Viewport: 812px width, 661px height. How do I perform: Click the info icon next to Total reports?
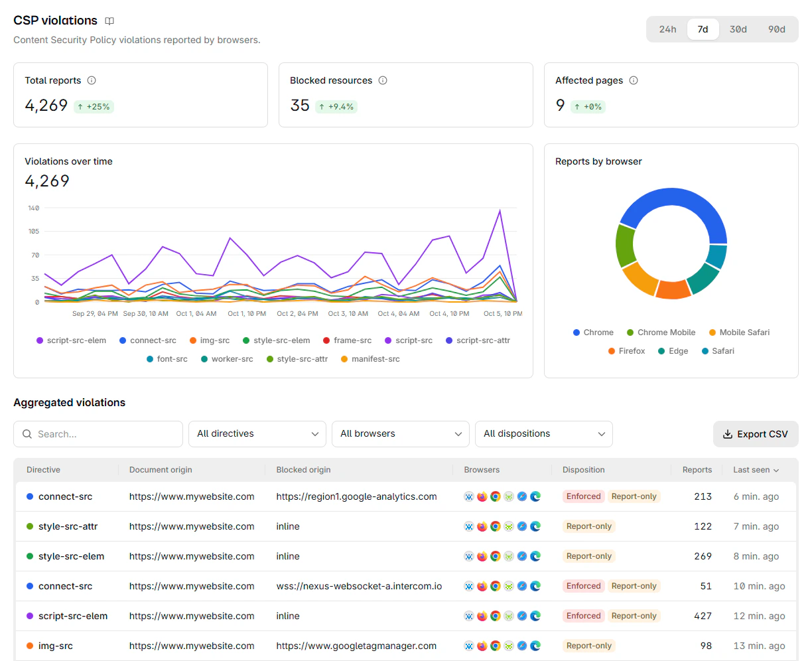coord(92,80)
